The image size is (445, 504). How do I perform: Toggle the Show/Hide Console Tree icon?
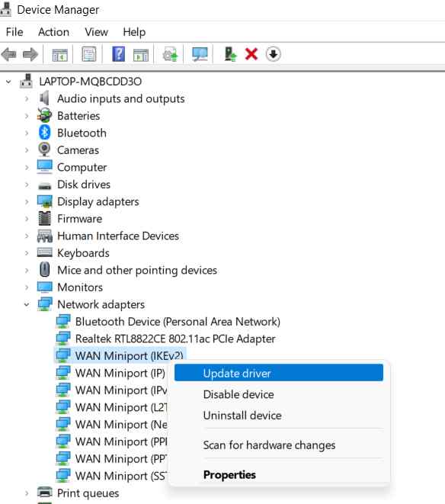click(x=59, y=54)
